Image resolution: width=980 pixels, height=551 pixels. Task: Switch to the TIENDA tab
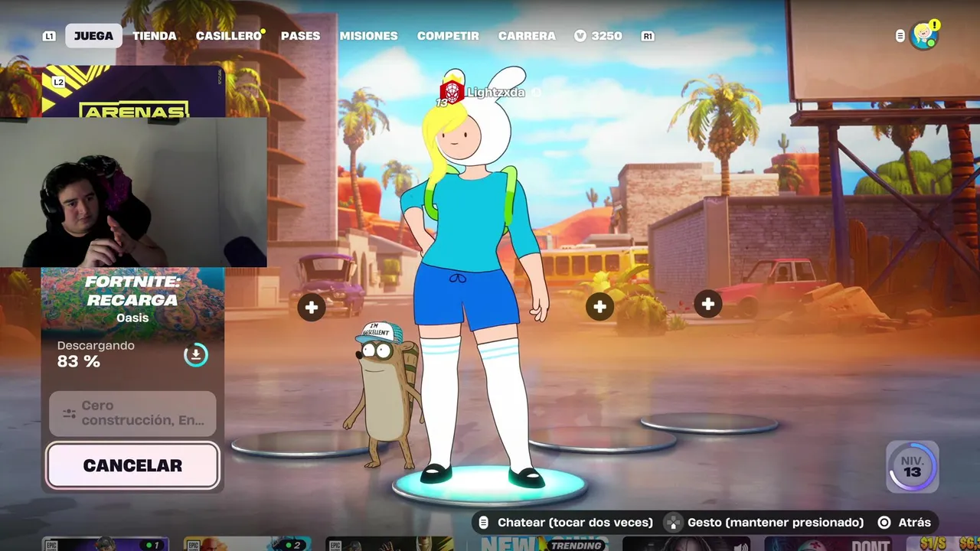tap(155, 36)
